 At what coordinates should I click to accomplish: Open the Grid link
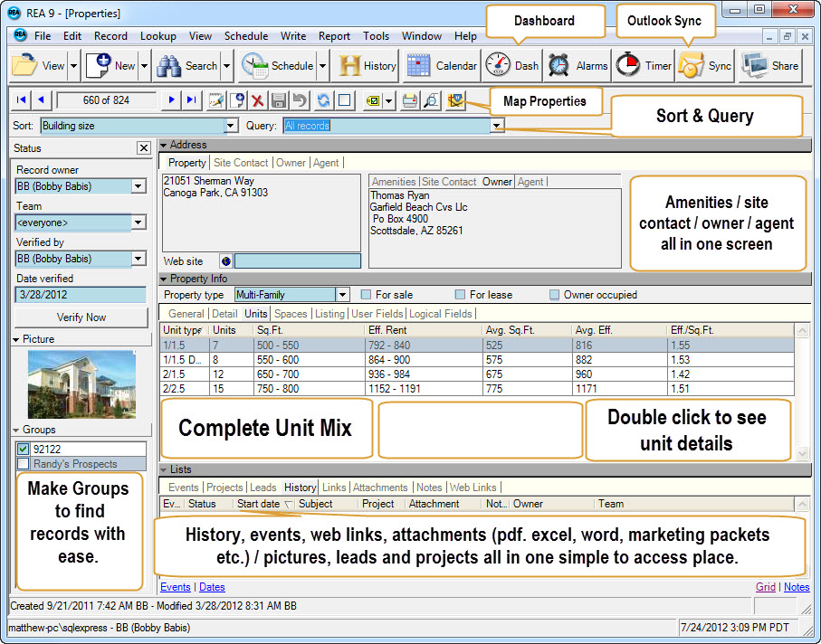point(766,587)
